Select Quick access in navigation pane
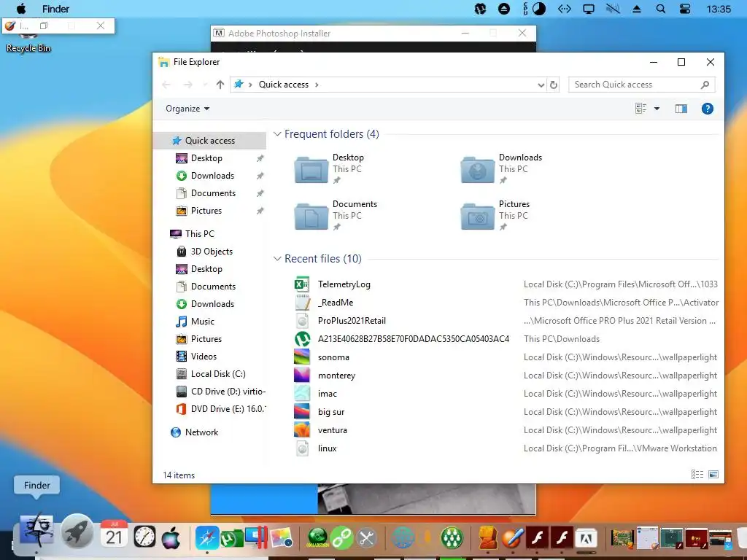This screenshot has height=560, width=747. pyautogui.click(x=209, y=141)
